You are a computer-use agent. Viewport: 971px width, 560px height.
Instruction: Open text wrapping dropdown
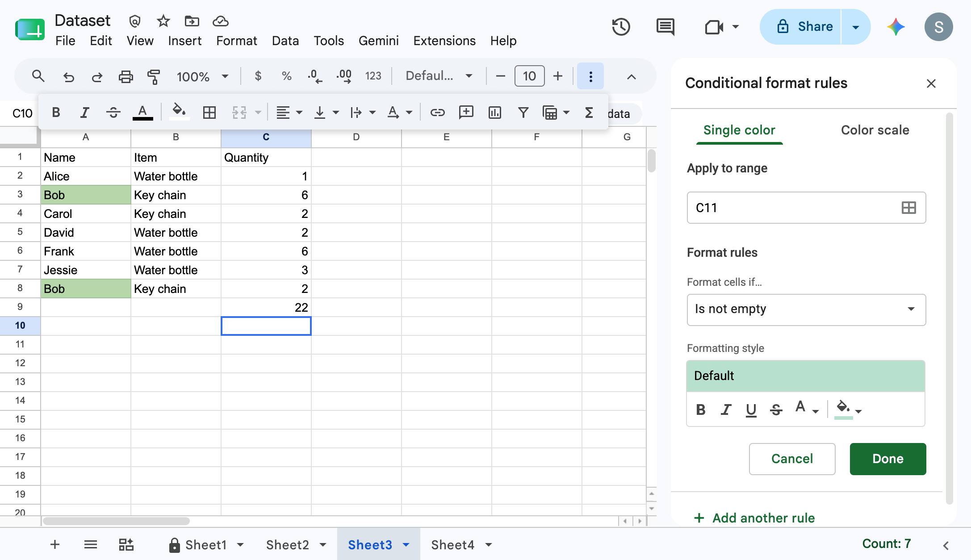(363, 113)
